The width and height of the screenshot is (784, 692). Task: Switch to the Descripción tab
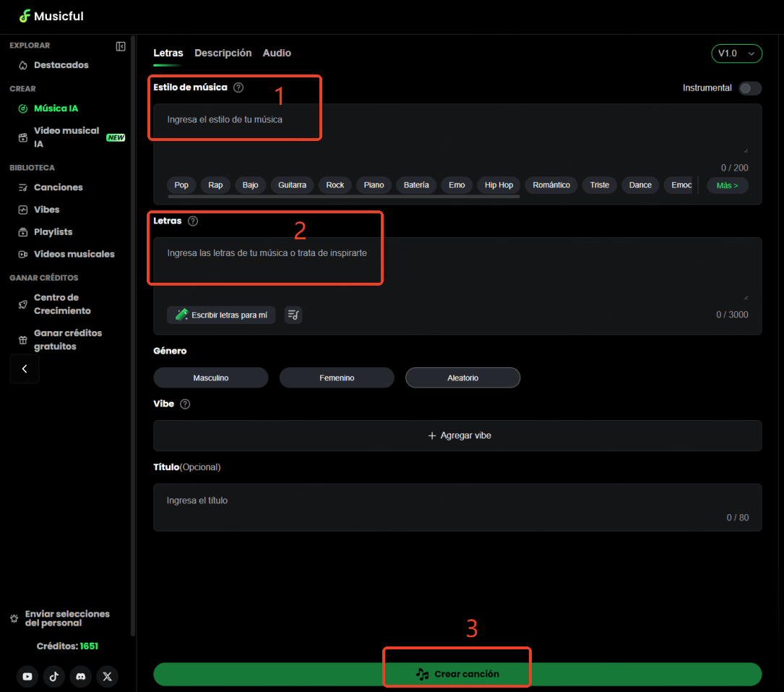point(223,53)
